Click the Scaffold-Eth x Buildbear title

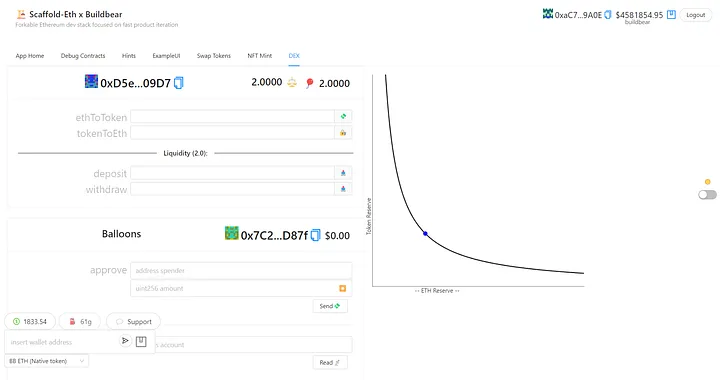[x=76, y=14]
